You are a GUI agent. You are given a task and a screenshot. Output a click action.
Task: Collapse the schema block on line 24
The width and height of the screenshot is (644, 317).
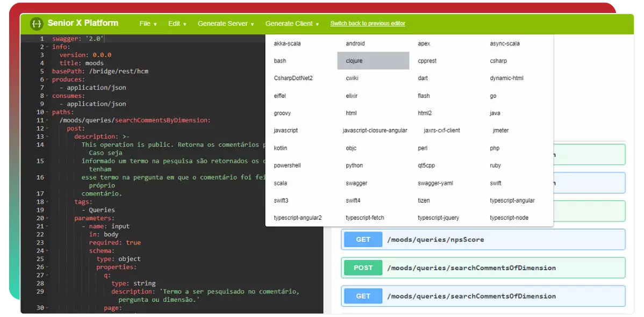point(47,251)
